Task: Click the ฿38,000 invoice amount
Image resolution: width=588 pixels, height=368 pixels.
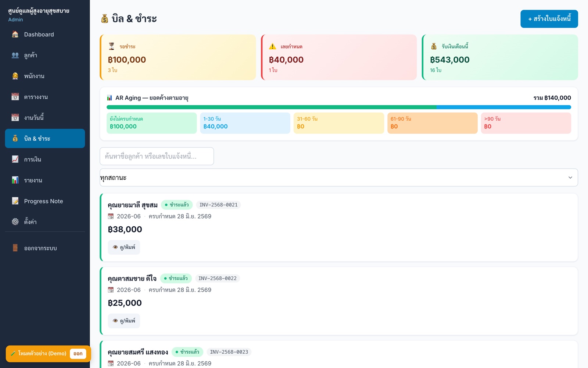Action: click(x=125, y=230)
